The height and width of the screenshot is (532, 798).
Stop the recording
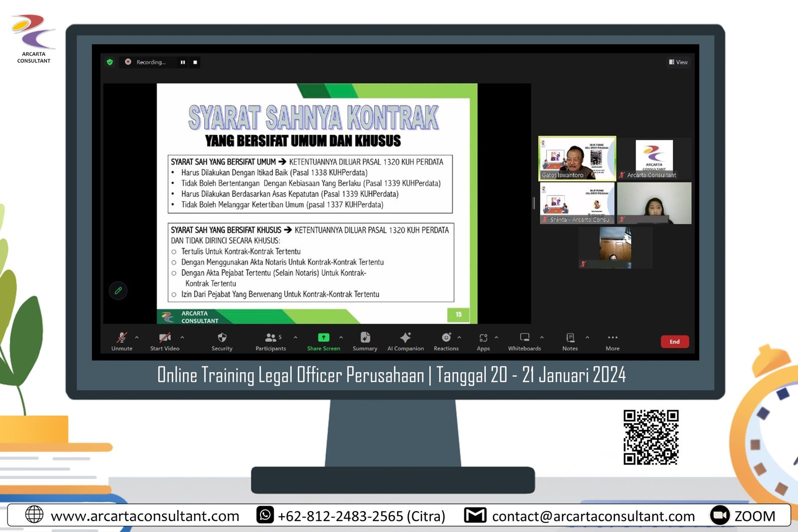[x=195, y=62]
